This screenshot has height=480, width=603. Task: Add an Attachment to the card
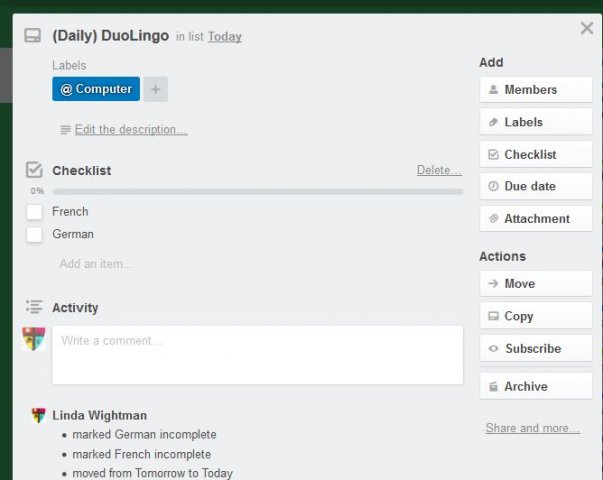[x=536, y=218]
